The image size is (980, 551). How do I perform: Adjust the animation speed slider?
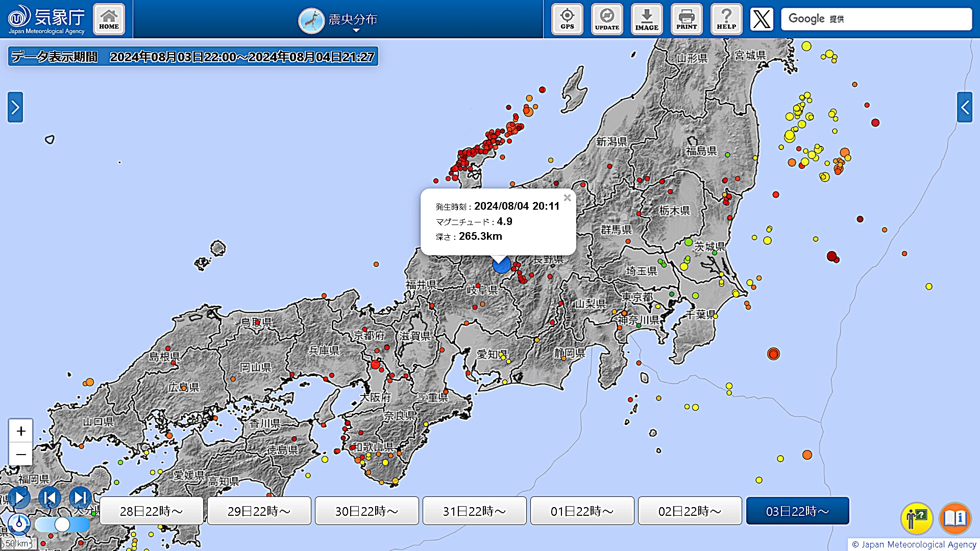point(62,524)
